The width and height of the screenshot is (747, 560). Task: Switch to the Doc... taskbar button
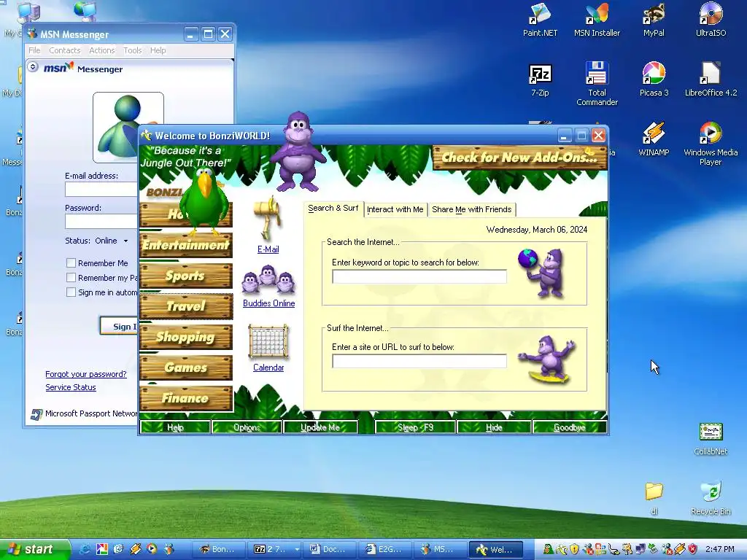[x=329, y=549]
